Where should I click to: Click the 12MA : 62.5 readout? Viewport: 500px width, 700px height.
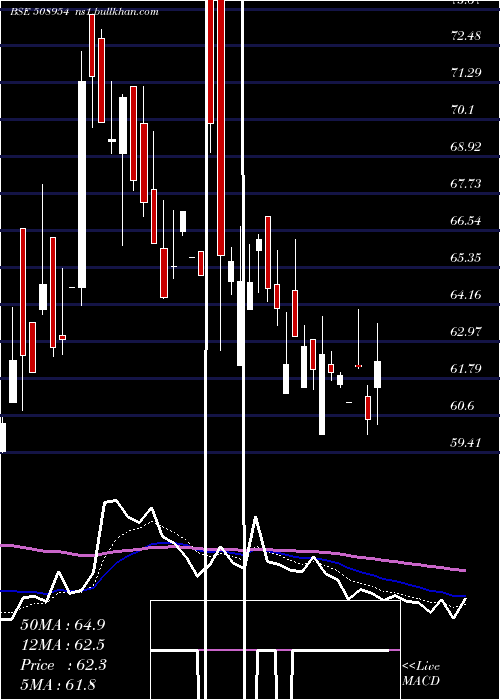[63, 645]
